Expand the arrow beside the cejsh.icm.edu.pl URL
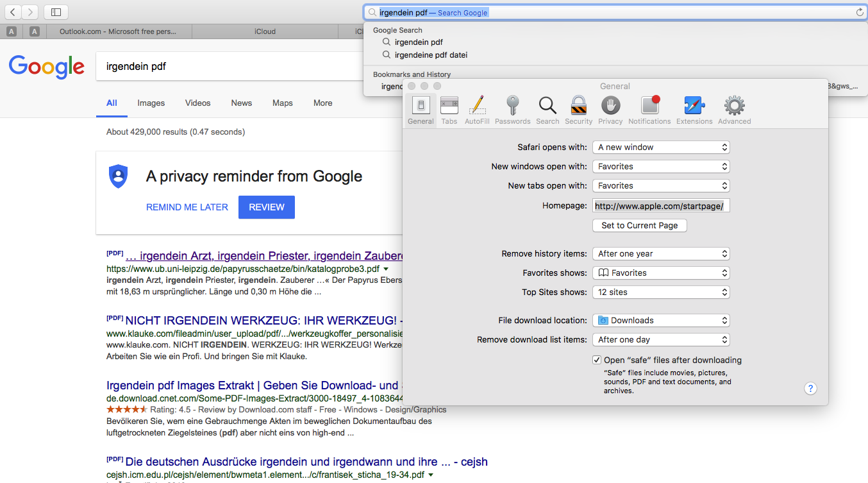This screenshot has width=868, height=483. coord(431,475)
